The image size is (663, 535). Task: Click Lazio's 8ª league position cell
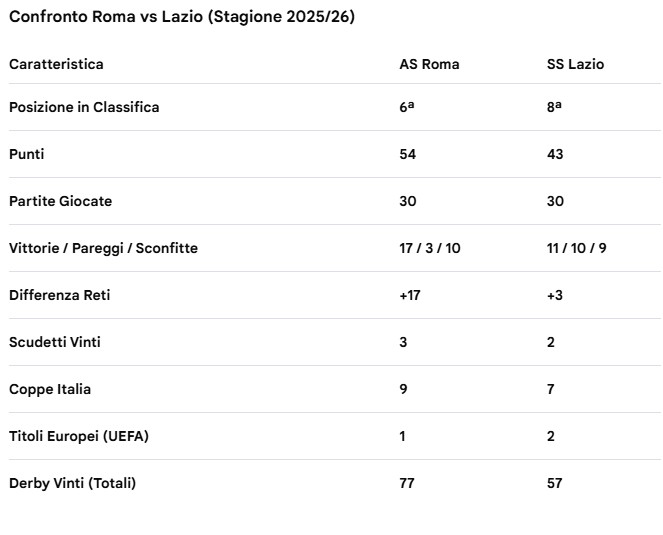tap(554, 107)
